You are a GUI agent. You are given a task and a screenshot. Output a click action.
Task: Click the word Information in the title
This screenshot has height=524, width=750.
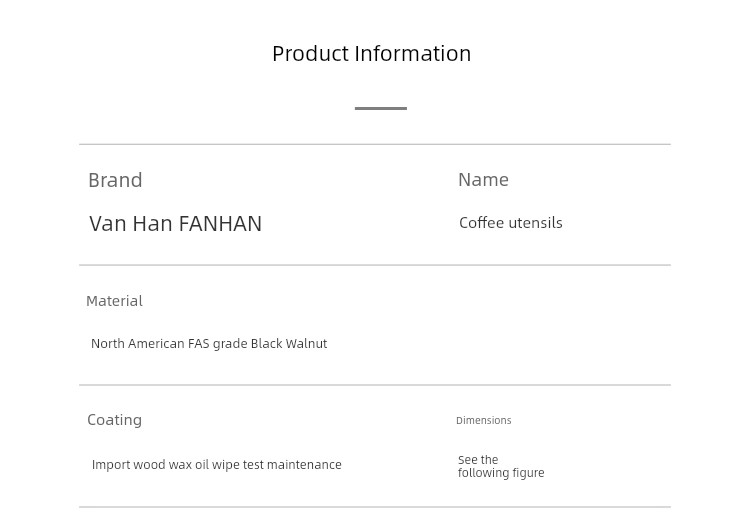tap(413, 54)
